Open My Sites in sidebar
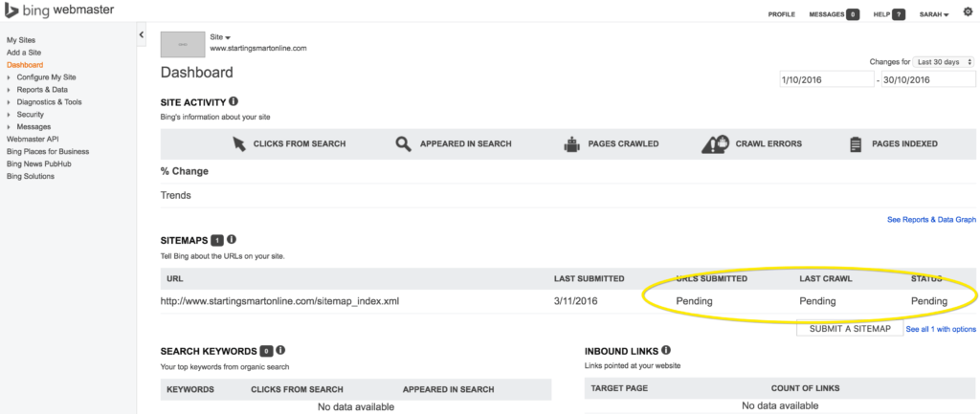This screenshot has height=414, width=980. (21, 40)
